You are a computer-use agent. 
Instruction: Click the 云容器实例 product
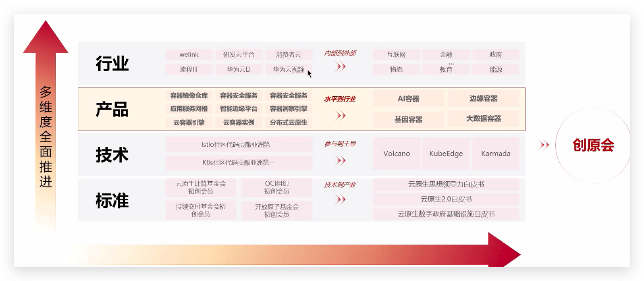click(239, 123)
